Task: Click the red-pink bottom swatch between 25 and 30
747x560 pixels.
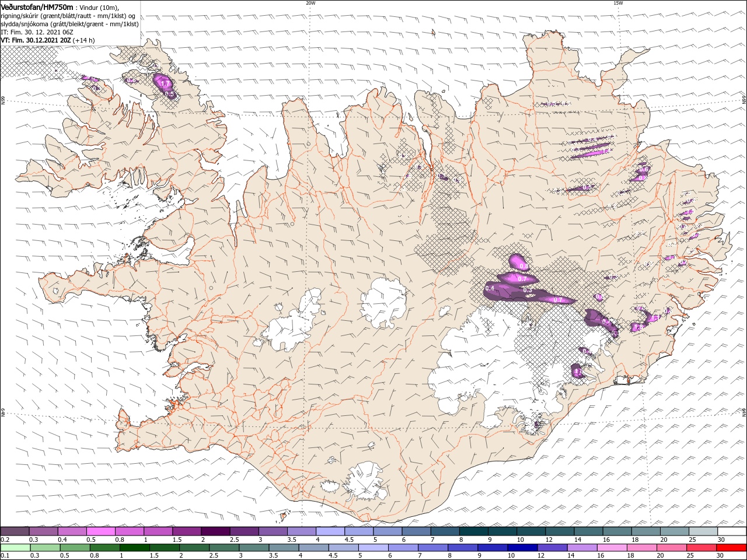Action: click(702, 548)
